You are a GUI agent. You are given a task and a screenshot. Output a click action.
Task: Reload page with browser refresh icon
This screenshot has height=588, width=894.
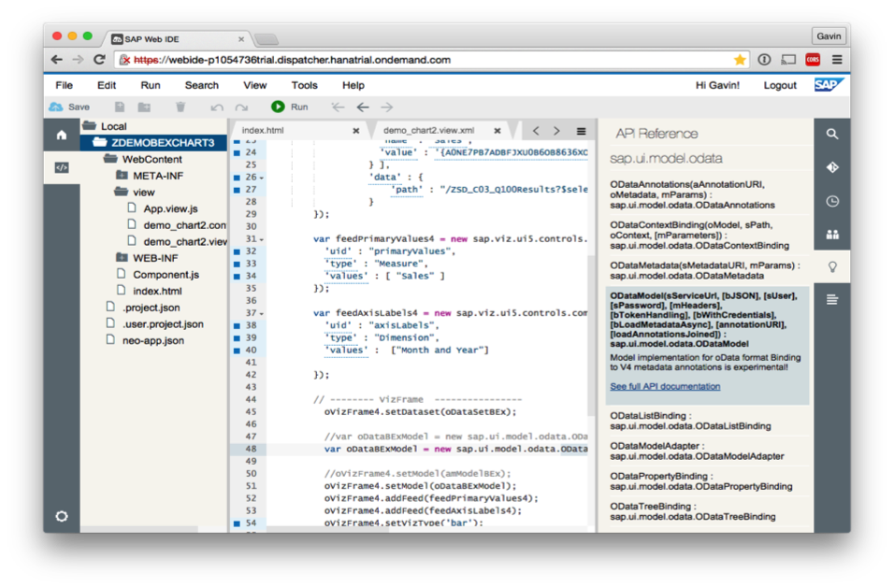pos(99,59)
